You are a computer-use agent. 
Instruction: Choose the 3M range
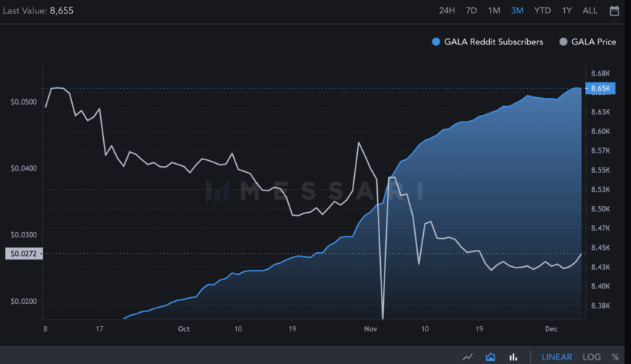click(517, 11)
